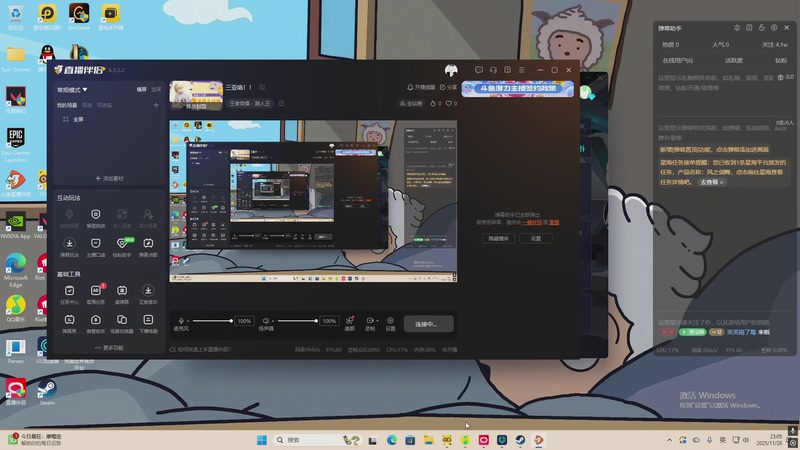
Task: Open the 任务中心 task center tool
Action: (69, 294)
